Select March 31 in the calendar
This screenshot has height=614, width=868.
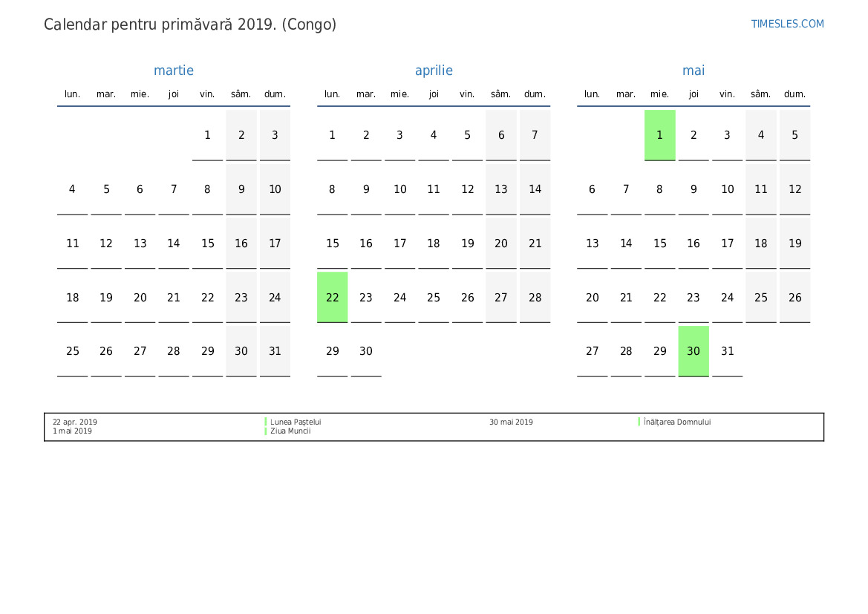click(275, 351)
